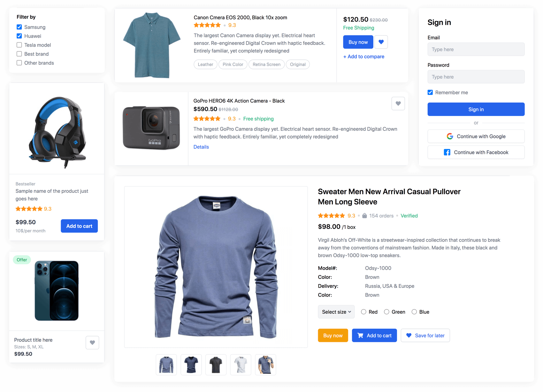Screen dimensions: 543x392
Task: Click the sweater product star rating
Action: (x=331, y=216)
